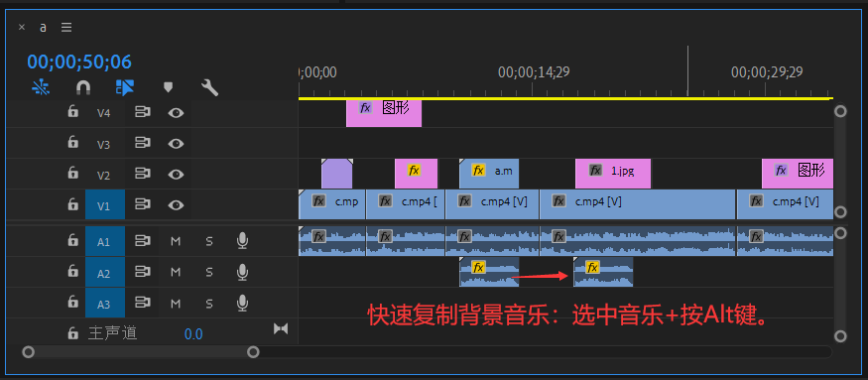Toggle A3 track targeting
This screenshot has height=380, width=868.
[x=104, y=303]
